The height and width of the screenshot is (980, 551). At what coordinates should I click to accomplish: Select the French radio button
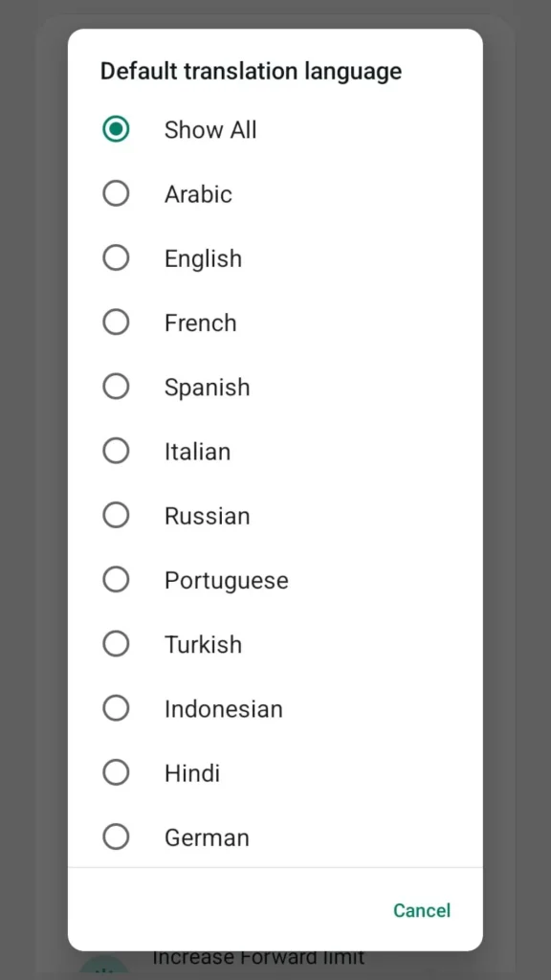116,322
